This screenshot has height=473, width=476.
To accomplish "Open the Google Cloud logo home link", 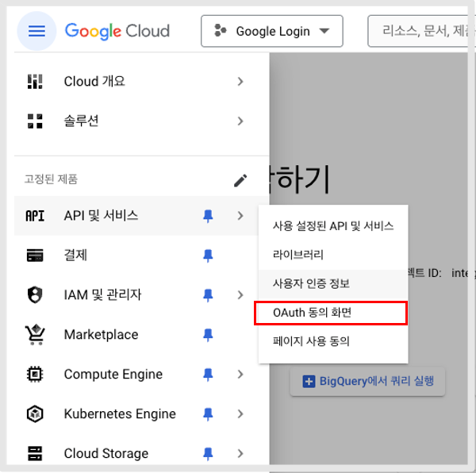I will pyautogui.click(x=117, y=31).
